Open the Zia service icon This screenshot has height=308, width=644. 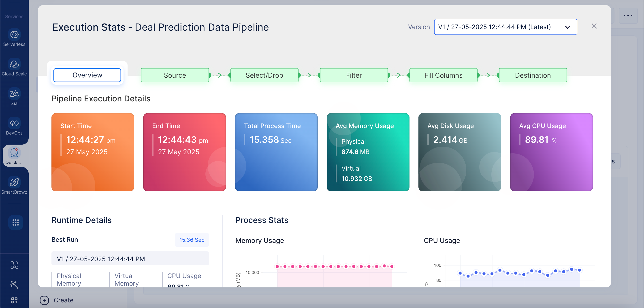point(14,94)
